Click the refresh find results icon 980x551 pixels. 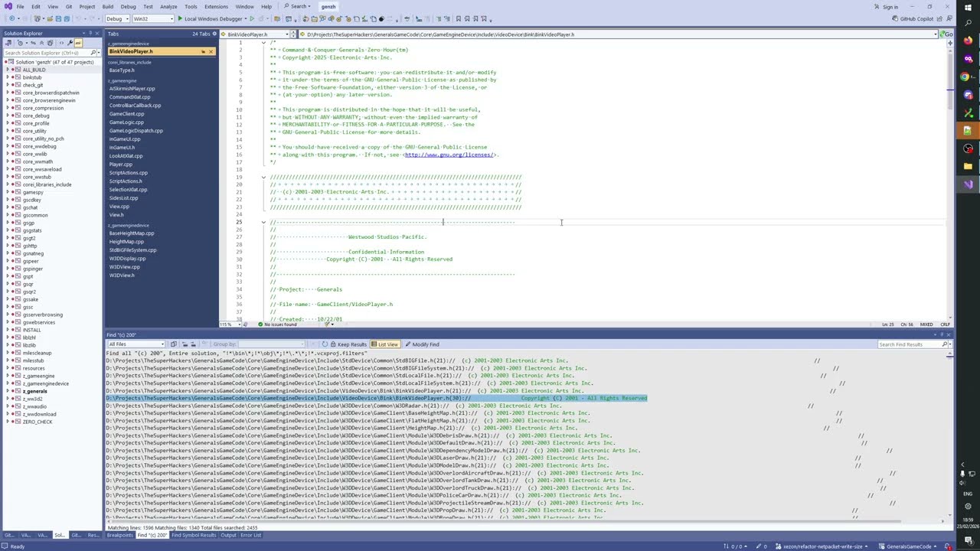point(325,344)
